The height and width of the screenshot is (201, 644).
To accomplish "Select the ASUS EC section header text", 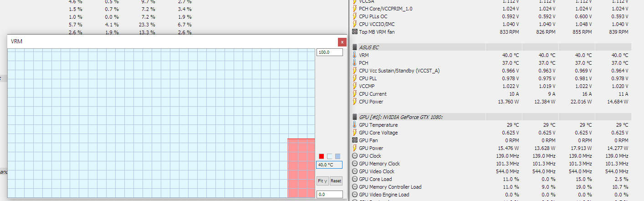I will point(369,47).
